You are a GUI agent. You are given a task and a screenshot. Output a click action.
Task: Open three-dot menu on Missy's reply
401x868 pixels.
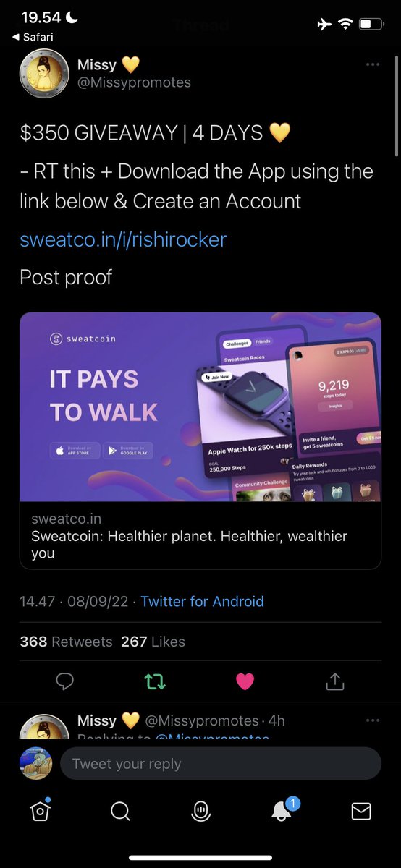[x=373, y=720]
